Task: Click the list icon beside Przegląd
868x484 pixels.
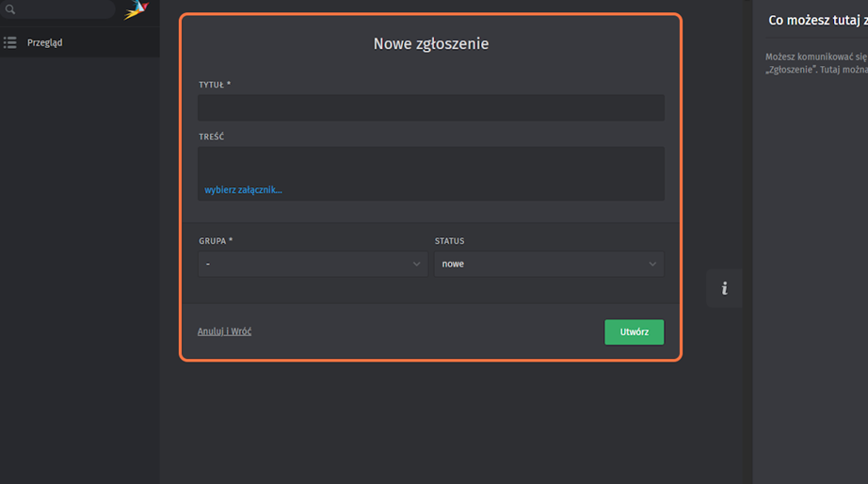Action: (x=10, y=42)
